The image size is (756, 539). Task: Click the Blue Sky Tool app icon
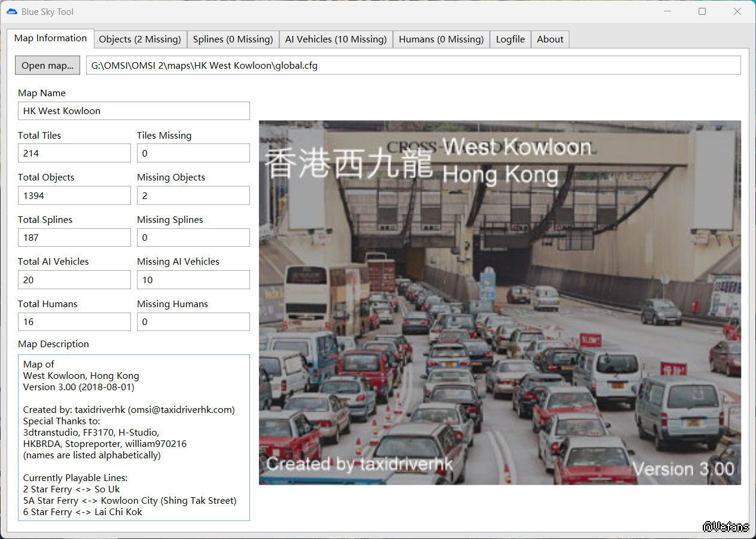12,12
